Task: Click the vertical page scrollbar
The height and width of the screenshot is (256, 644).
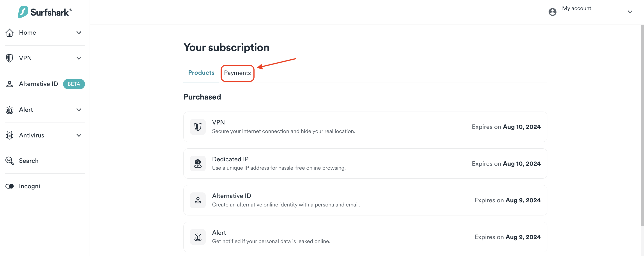Action: [x=642, y=125]
